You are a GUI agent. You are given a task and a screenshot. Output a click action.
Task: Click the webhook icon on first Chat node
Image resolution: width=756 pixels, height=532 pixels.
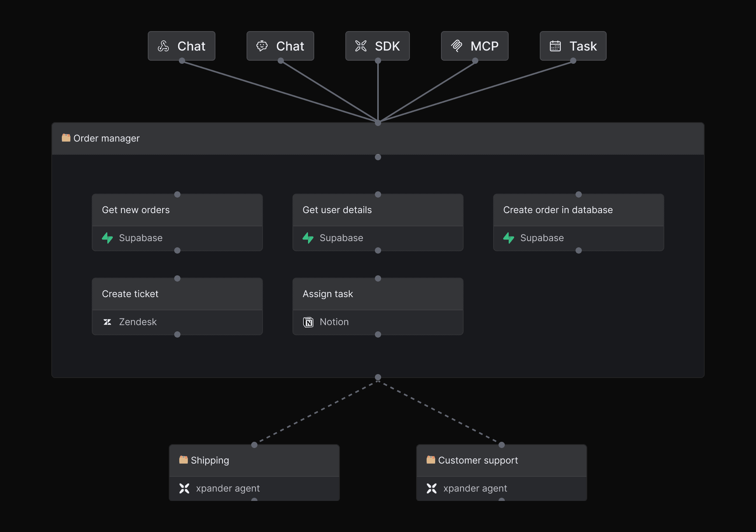pyautogui.click(x=163, y=46)
